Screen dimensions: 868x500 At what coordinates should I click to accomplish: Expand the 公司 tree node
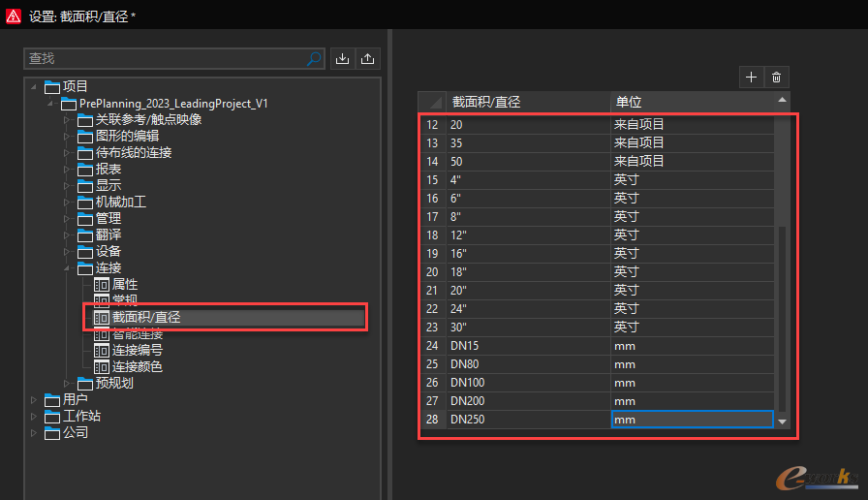tap(34, 433)
